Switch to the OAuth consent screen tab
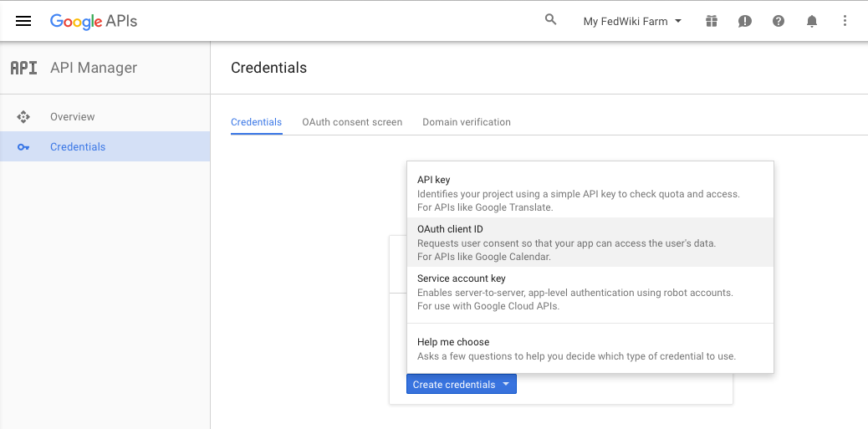 [x=352, y=122]
